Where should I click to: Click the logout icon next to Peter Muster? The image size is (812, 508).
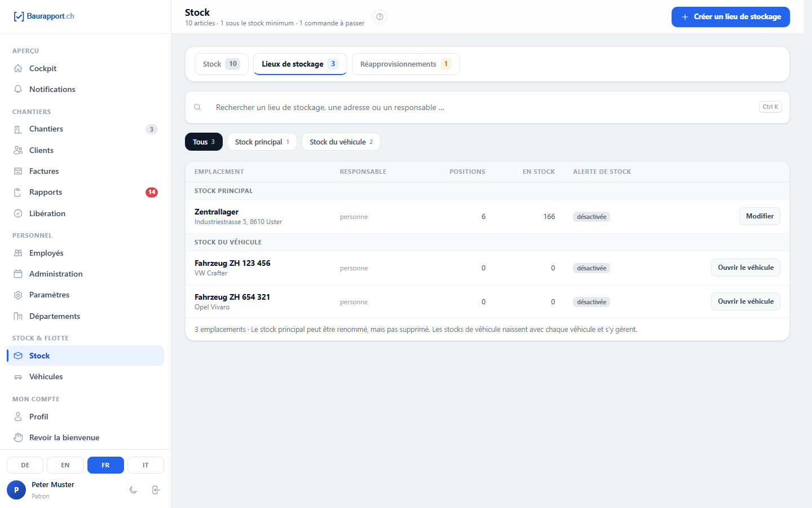pos(156,490)
